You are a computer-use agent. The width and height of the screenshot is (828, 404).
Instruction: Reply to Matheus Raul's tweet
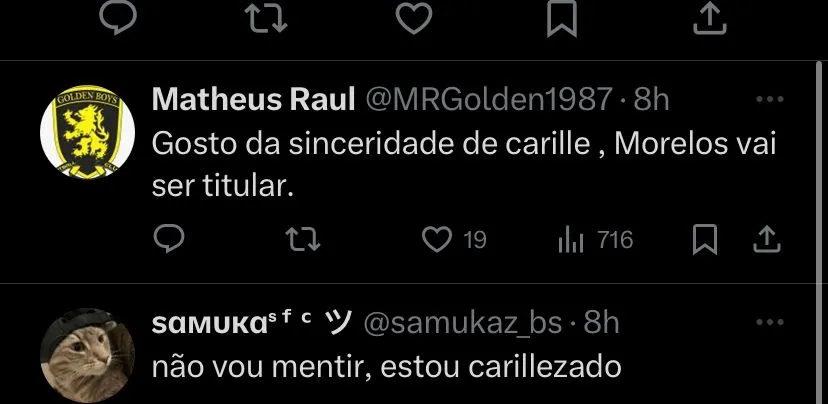coord(170,239)
